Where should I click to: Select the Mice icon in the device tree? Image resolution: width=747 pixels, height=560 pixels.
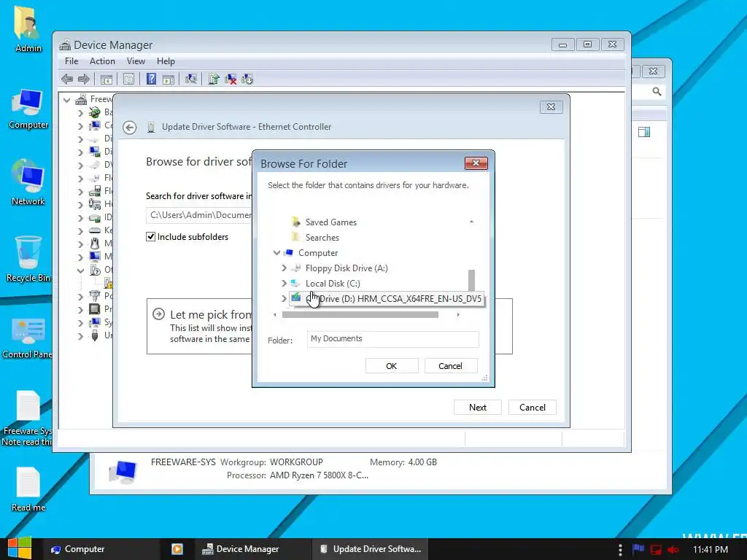(x=95, y=244)
